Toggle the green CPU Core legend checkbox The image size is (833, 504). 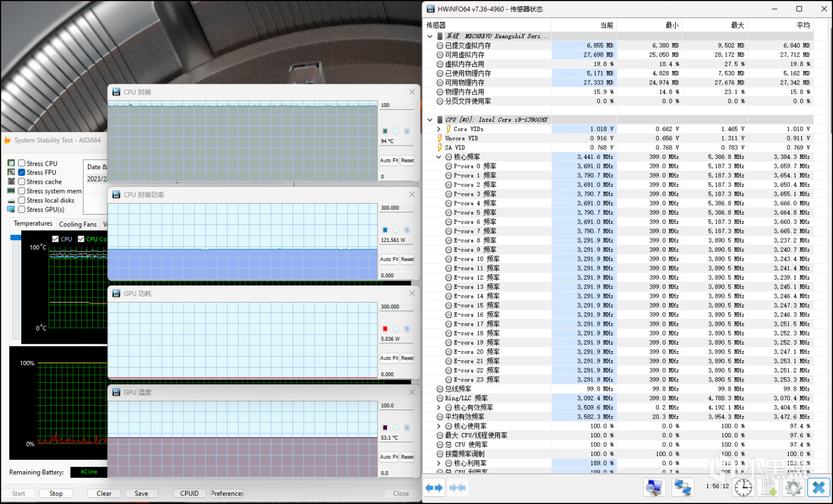[79, 239]
